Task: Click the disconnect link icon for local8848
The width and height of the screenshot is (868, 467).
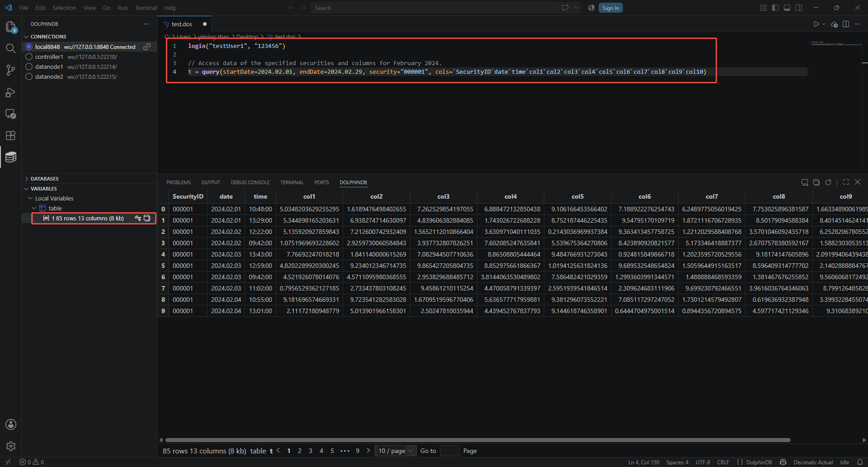Action: point(147,47)
